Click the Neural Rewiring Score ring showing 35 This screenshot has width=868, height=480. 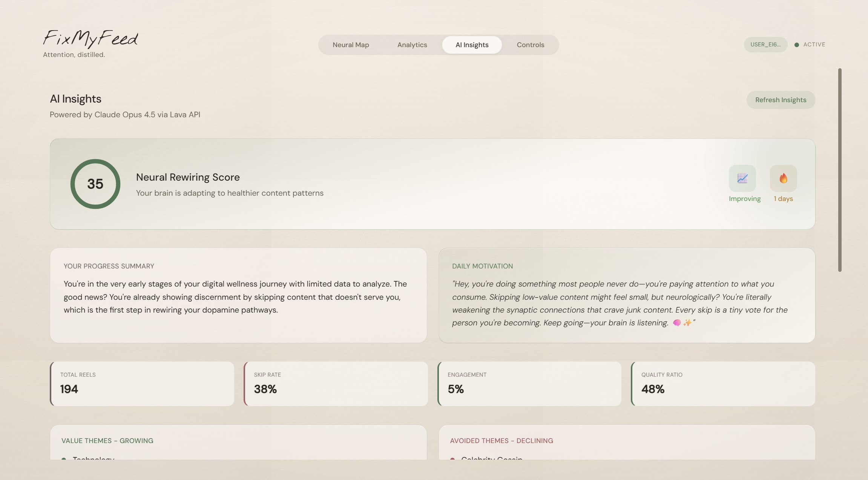click(x=95, y=184)
